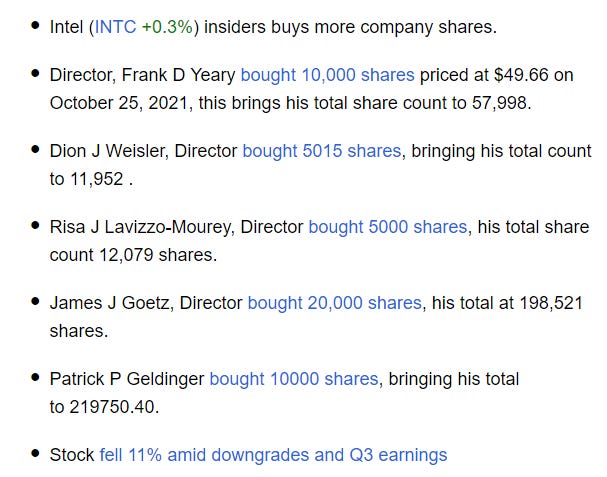The image size is (607, 477).
Task: Open the 'bought 5000 shares' link
Action: (x=388, y=227)
